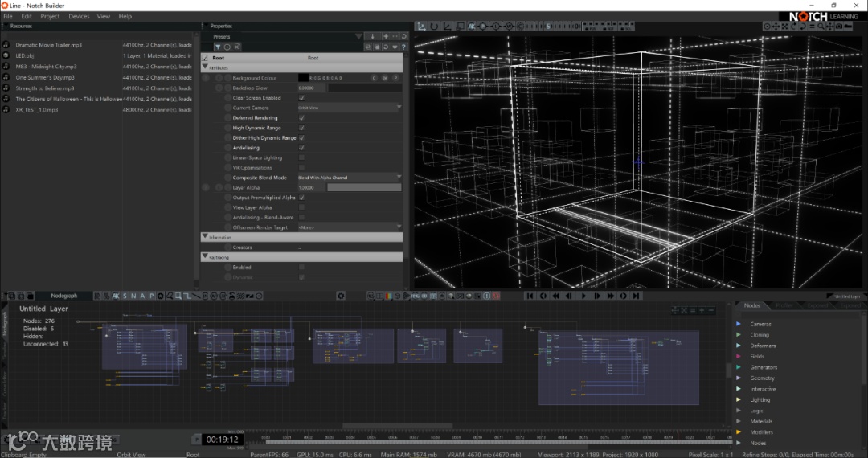This screenshot has height=458, width=868.
Task: Toggle the Deferred Rendering checkbox
Action: [x=301, y=118]
